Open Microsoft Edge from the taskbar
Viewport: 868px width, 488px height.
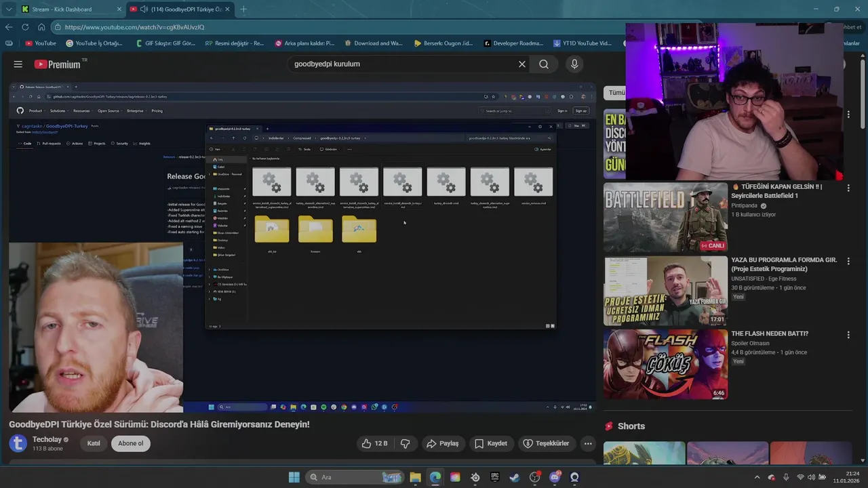435,477
